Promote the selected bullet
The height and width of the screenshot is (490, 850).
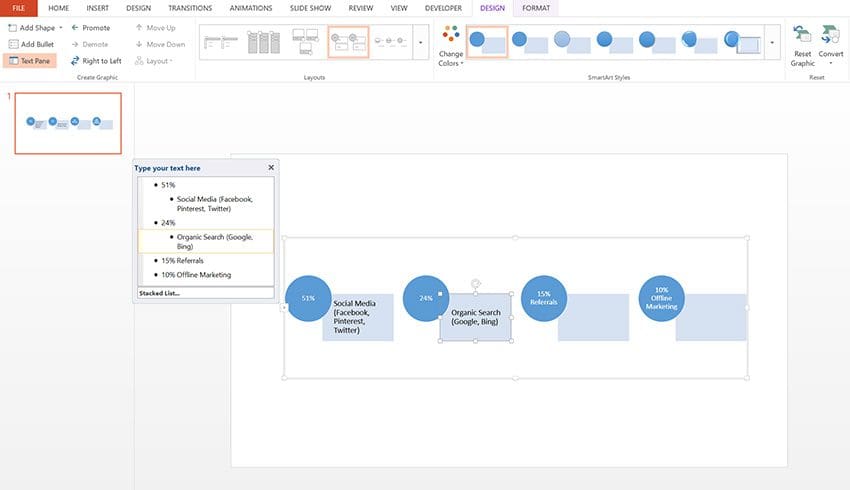pyautogui.click(x=90, y=28)
